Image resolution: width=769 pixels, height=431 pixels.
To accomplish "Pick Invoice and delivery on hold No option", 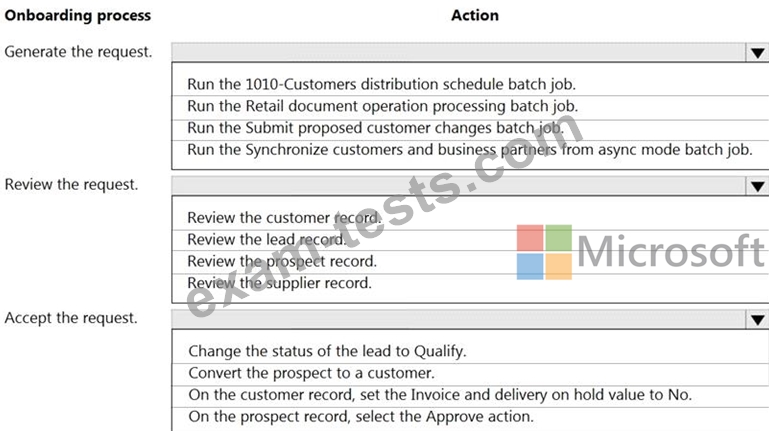I will (439, 394).
